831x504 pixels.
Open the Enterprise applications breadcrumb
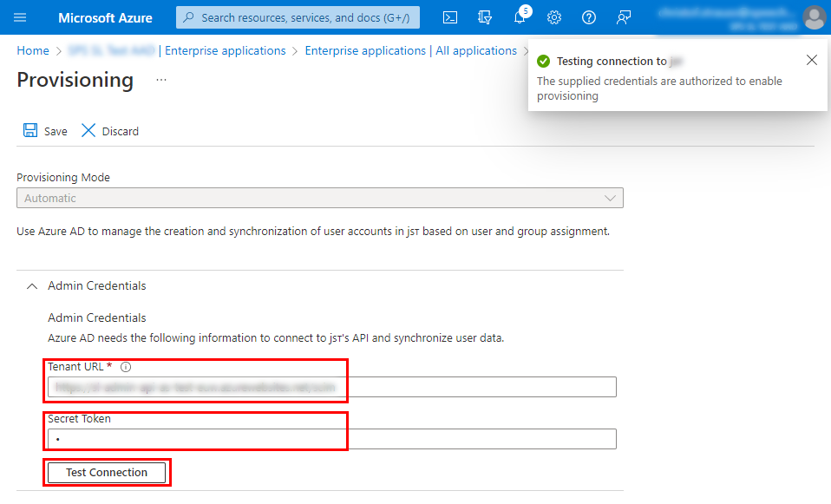coord(226,50)
